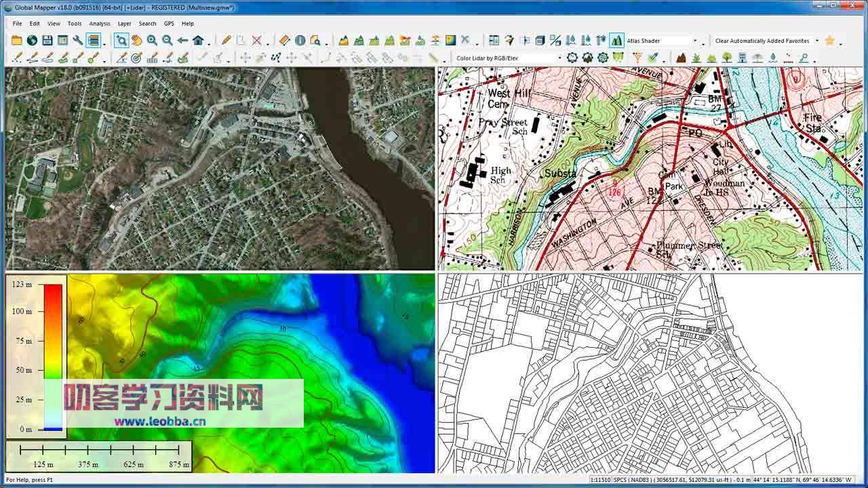Activate the Pan (hand) tool
868x488 pixels.
(x=137, y=41)
